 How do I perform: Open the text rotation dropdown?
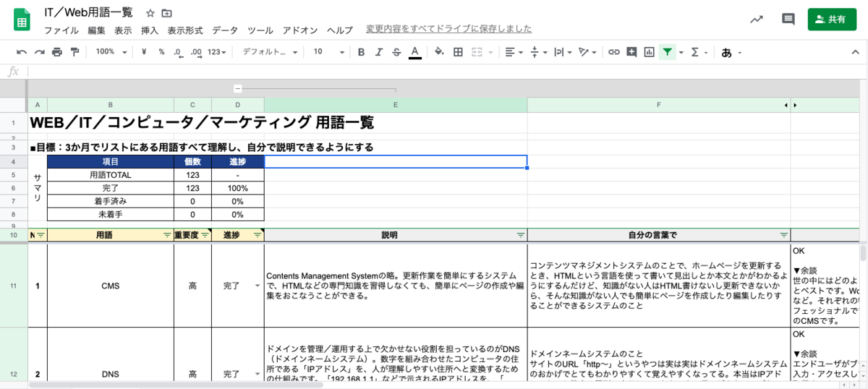(x=587, y=52)
